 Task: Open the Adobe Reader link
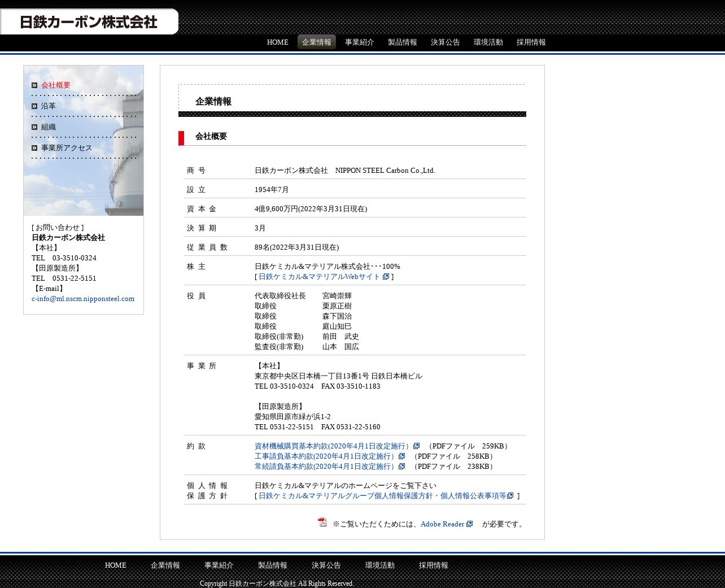(x=442, y=524)
